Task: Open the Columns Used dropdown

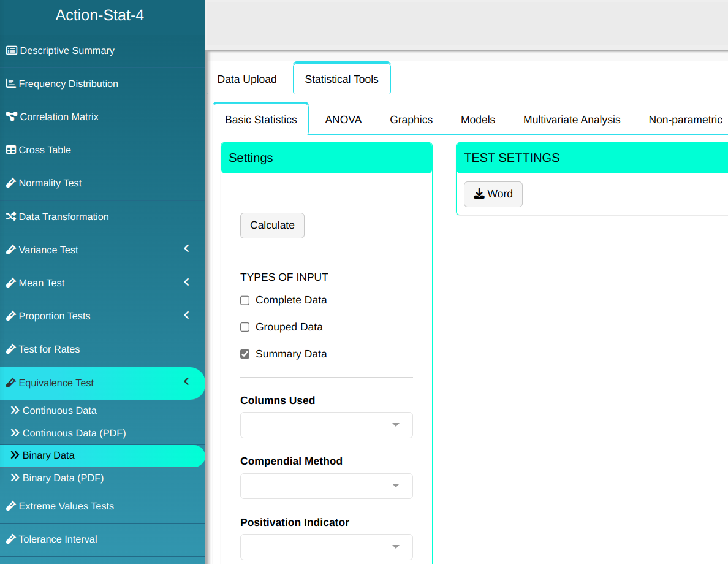Action: point(326,425)
